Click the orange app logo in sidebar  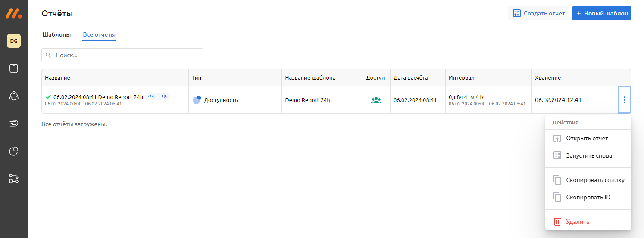pyautogui.click(x=14, y=13)
